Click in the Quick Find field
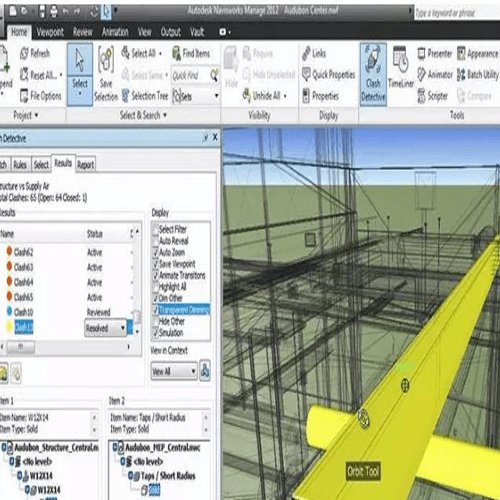Screen dimensions: 500x500 pos(190,76)
